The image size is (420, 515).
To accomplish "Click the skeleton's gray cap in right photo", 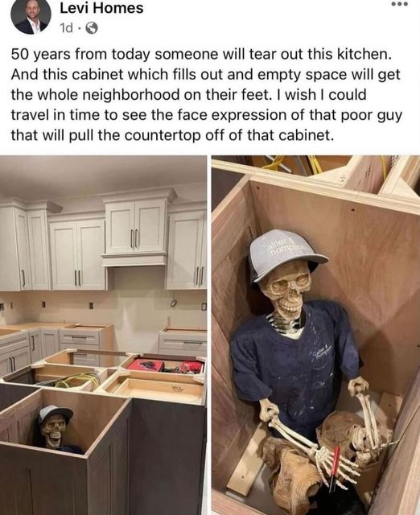I will 285,253.
